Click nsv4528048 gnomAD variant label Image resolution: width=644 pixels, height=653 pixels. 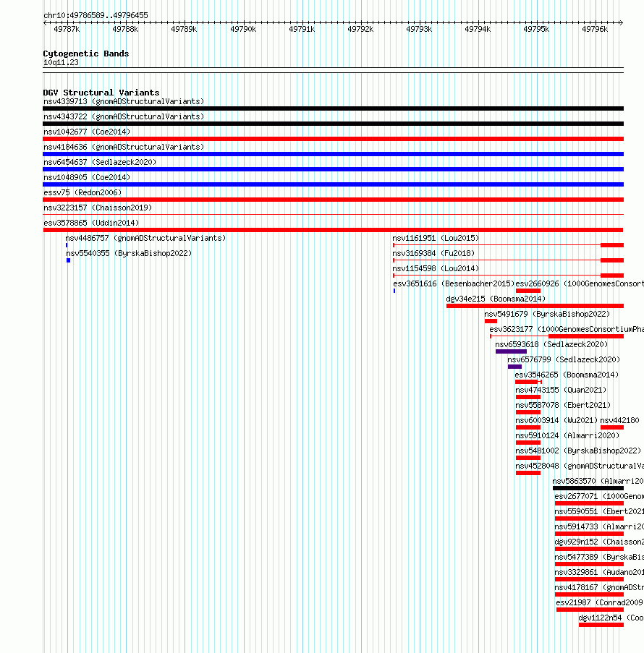pyautogui.click(x=580, y=466)
